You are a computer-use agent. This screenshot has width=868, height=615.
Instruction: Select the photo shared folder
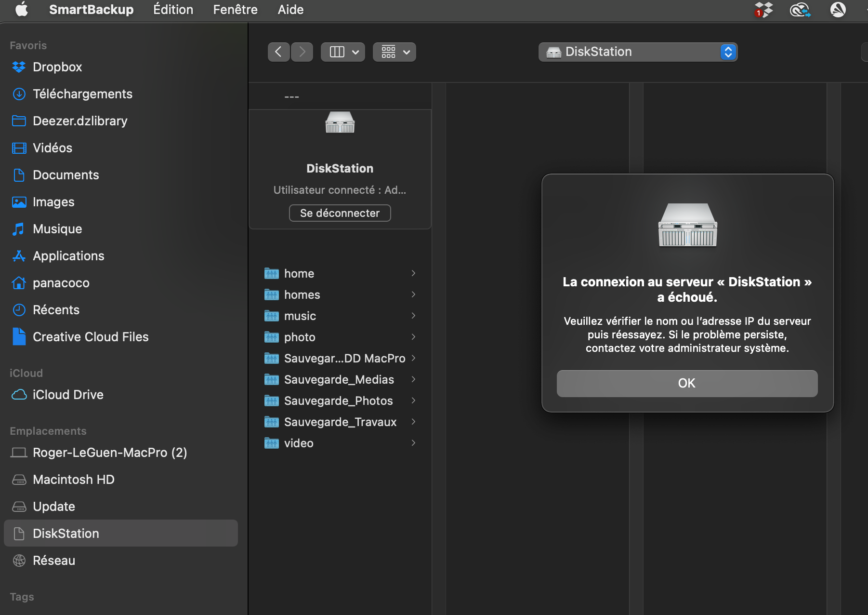coord(340,337)
